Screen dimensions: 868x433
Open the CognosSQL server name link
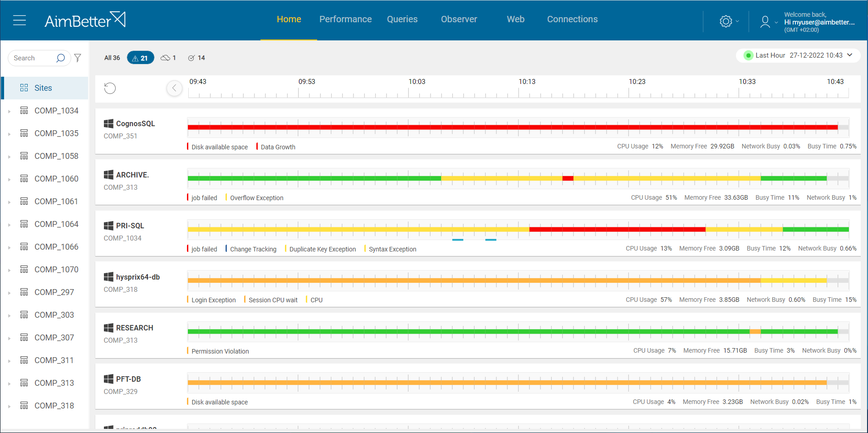point(135,123)
